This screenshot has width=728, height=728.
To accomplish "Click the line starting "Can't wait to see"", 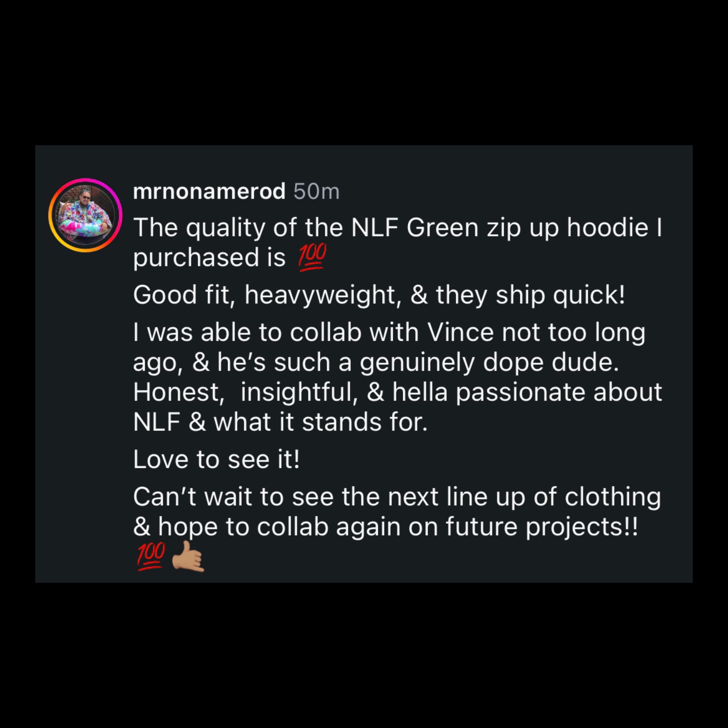I will coord(396,497).
